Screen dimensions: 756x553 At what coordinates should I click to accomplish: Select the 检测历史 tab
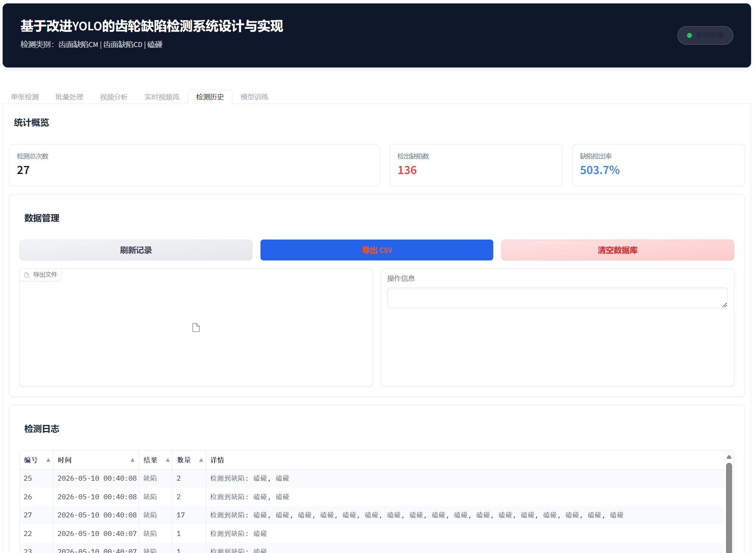pos(210,97)
